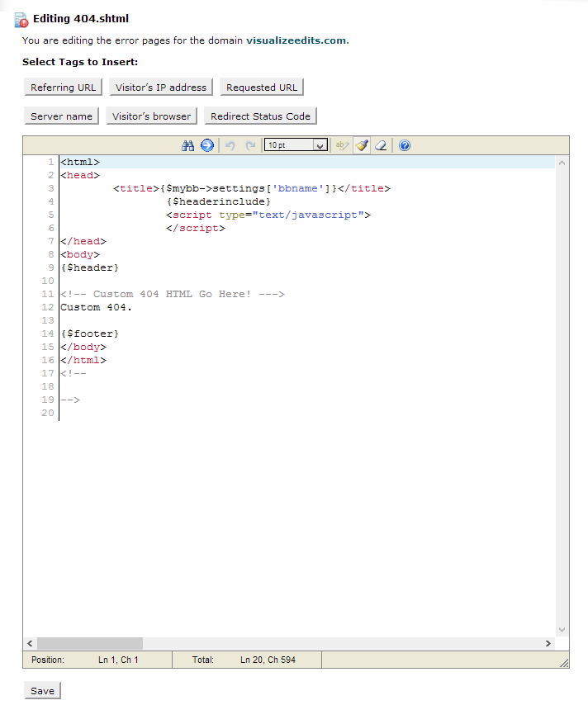The image size is (588, 705).
Task: Click the undo arrow icon
Action: (230, 145)
